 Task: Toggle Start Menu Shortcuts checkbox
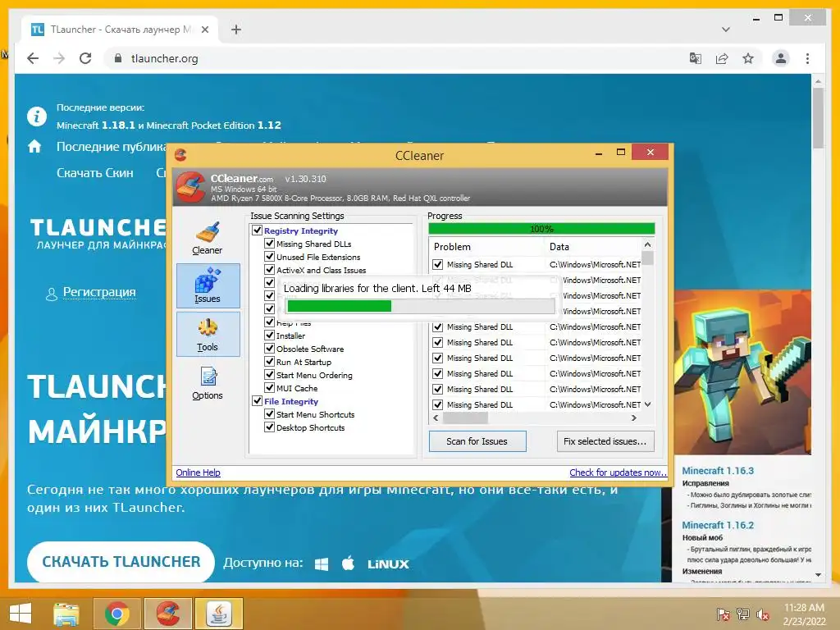pos(270,414)
